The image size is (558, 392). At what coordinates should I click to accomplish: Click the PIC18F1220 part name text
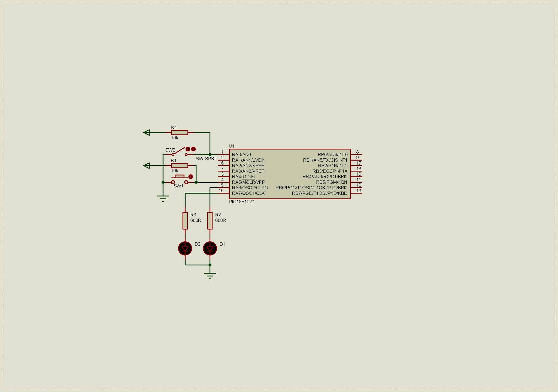pos(241,202)
